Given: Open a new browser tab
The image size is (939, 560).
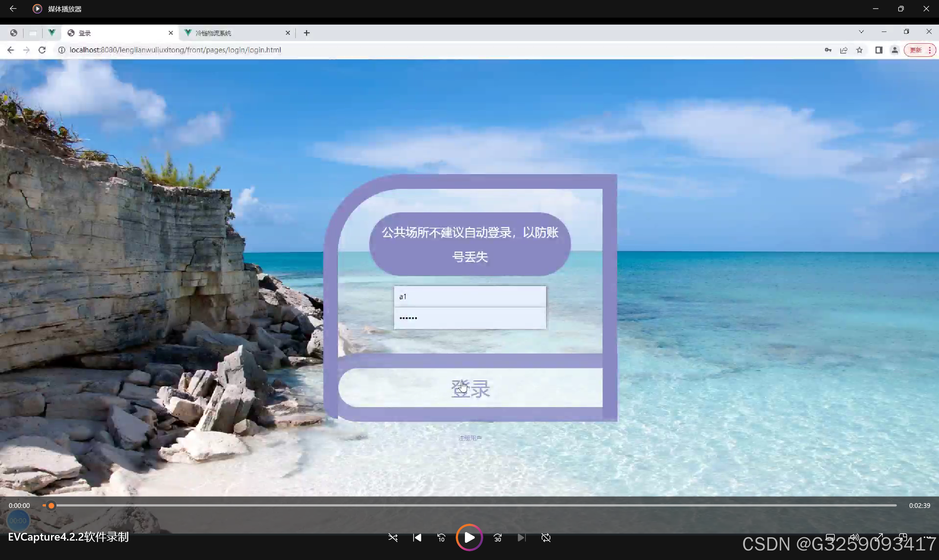Looking at the screenshot, I should (x=307, y=33).
